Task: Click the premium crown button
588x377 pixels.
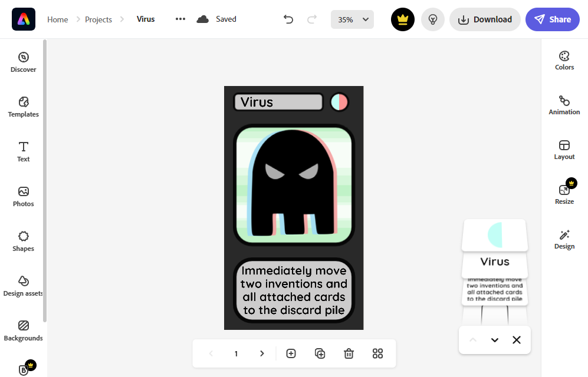Action: (x=403, y=19)
